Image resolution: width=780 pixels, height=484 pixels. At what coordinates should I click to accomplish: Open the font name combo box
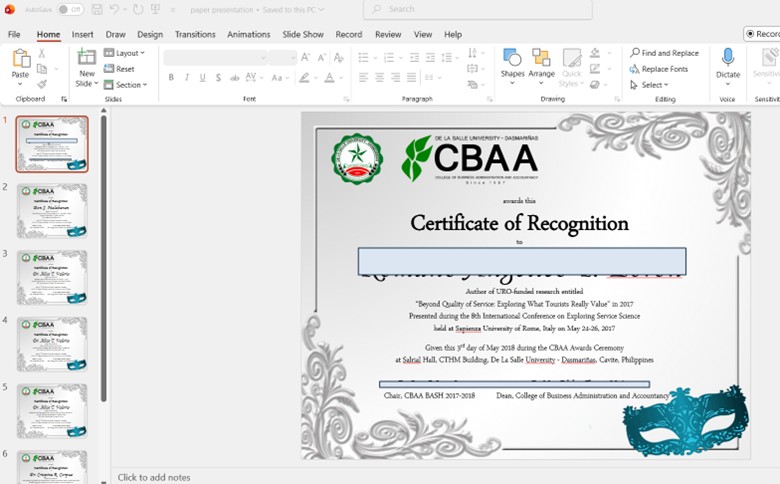(x=215, y=58)
